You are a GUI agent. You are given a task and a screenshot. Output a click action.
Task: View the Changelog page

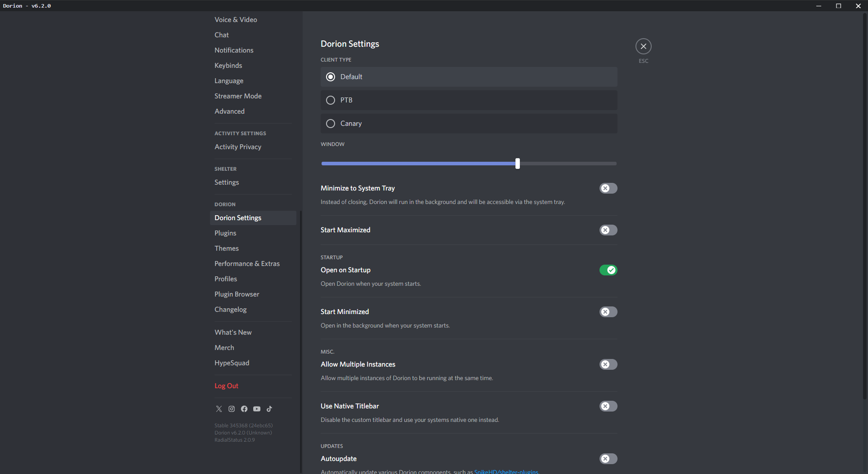tap(253, 310)
